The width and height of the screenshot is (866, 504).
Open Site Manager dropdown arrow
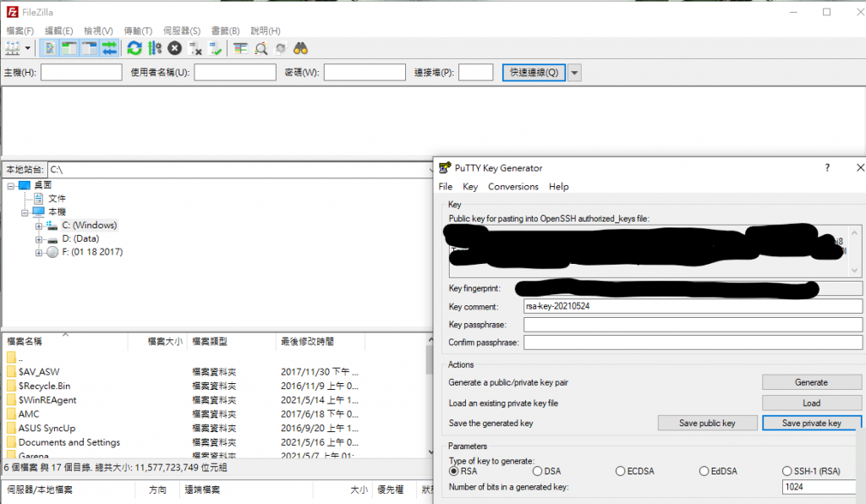pyautogui.click(x=28, y=48)
